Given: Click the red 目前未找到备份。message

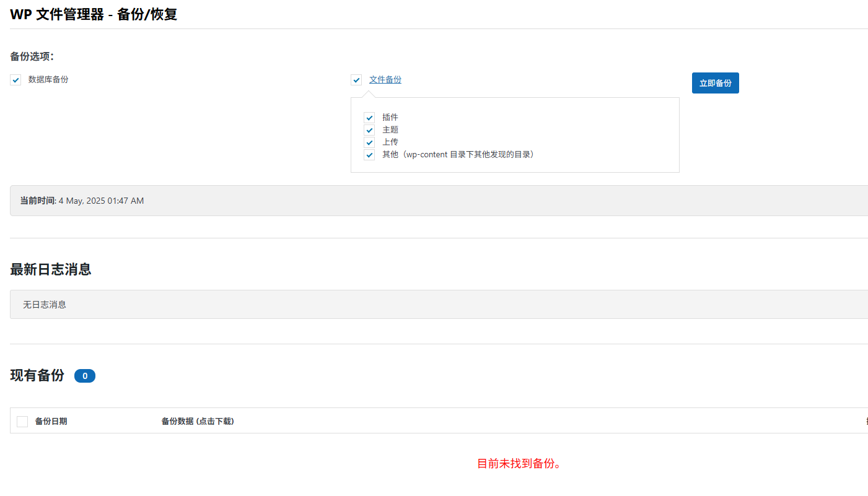Looking at the screenshot, I should point(519,463).
